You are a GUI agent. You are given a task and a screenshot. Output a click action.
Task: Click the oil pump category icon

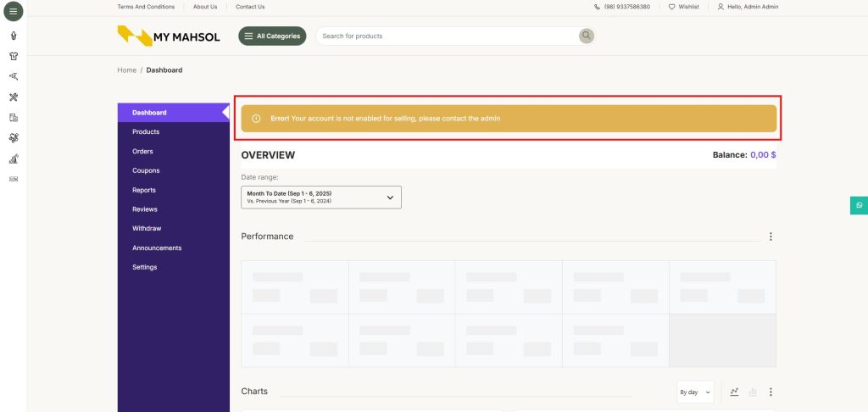(x=14, y=159)
